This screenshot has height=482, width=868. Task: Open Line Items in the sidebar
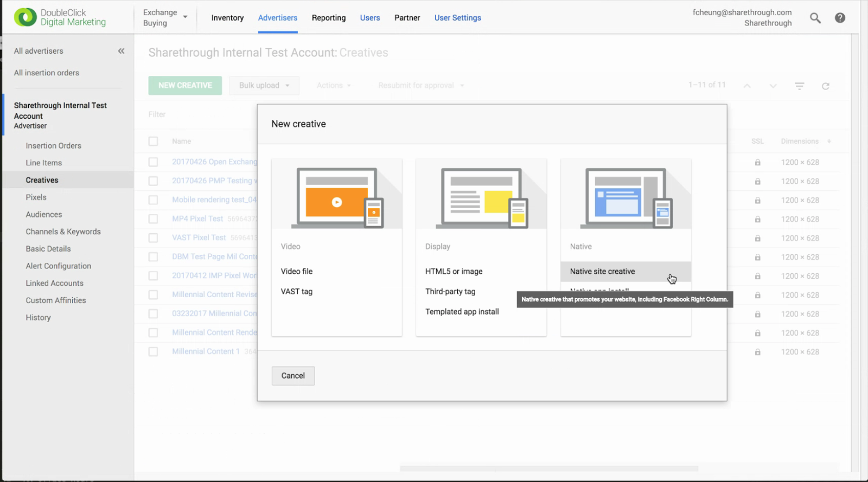(x=44, y=163)
